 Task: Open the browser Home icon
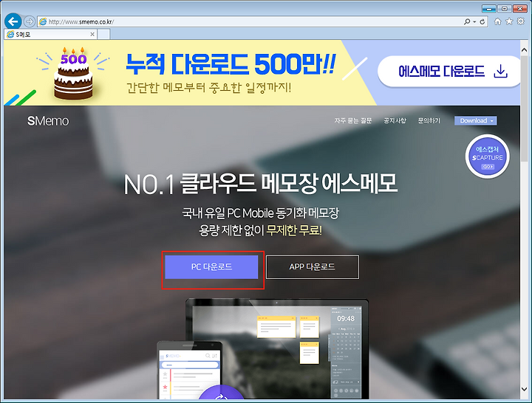coord(498,21)
